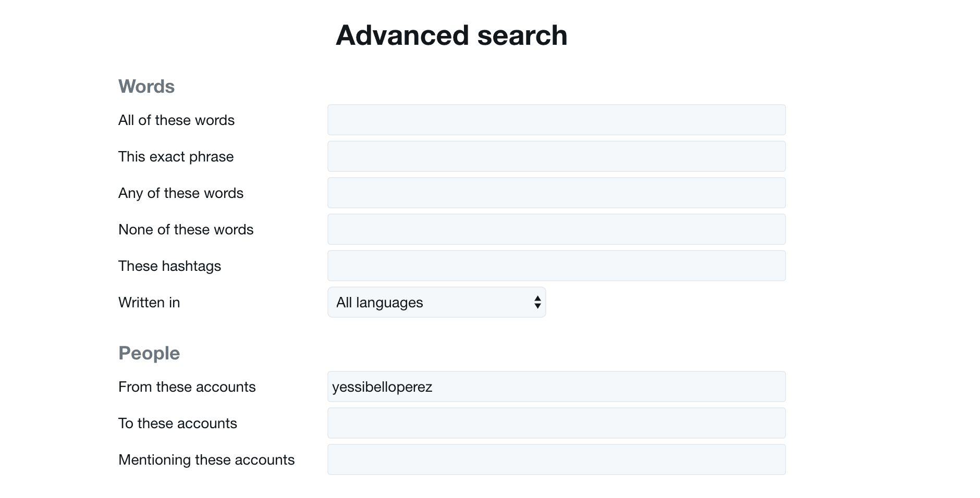
Task: Activate the 'These hashtags' input box
Action: coord(556,266)
